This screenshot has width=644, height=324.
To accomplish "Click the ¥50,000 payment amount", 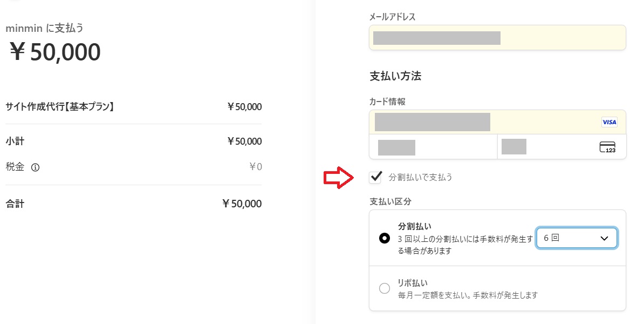I will coord(53,51).
